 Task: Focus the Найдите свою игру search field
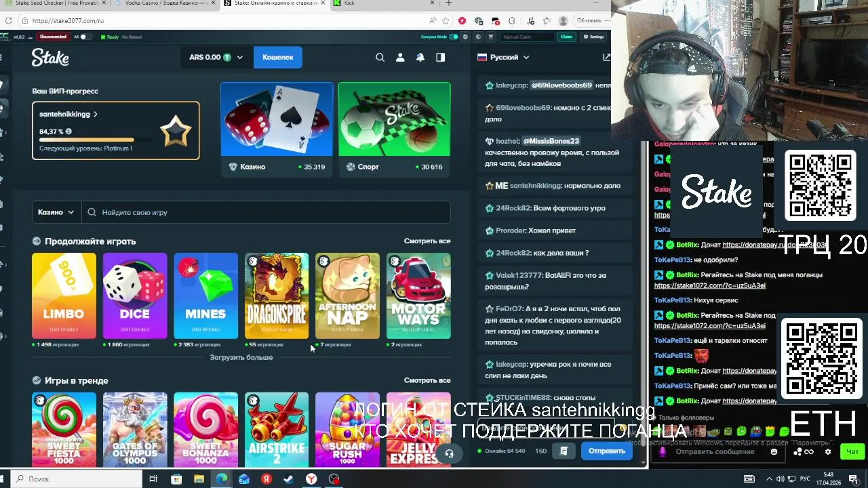266,212
